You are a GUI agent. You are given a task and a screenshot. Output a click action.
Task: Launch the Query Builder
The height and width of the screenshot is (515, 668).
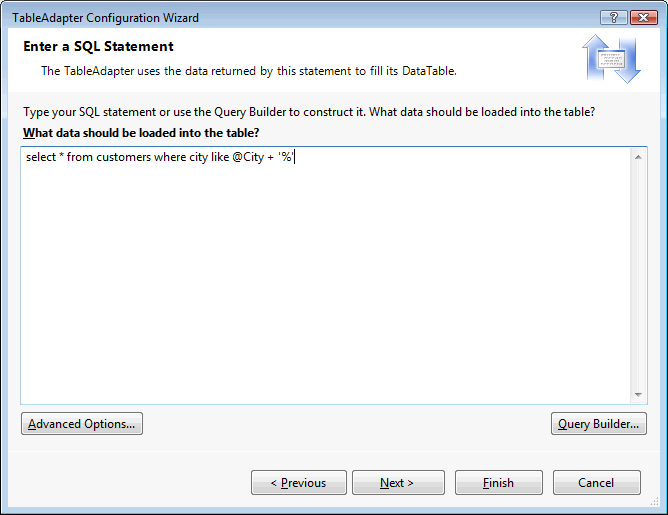(599, 424)
